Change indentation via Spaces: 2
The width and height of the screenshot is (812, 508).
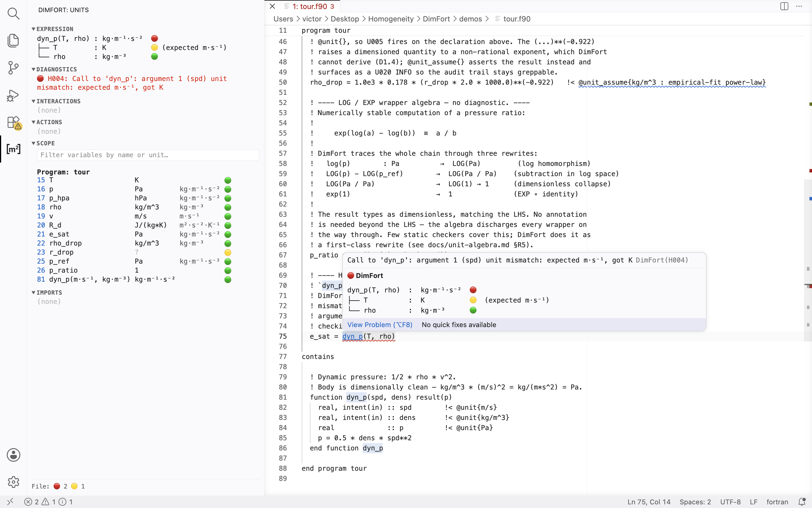[695, 502]
